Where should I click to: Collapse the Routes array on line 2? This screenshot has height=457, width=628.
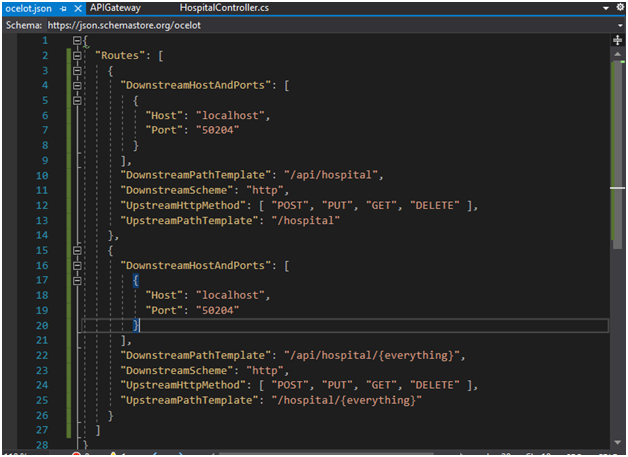click(77, 56)
